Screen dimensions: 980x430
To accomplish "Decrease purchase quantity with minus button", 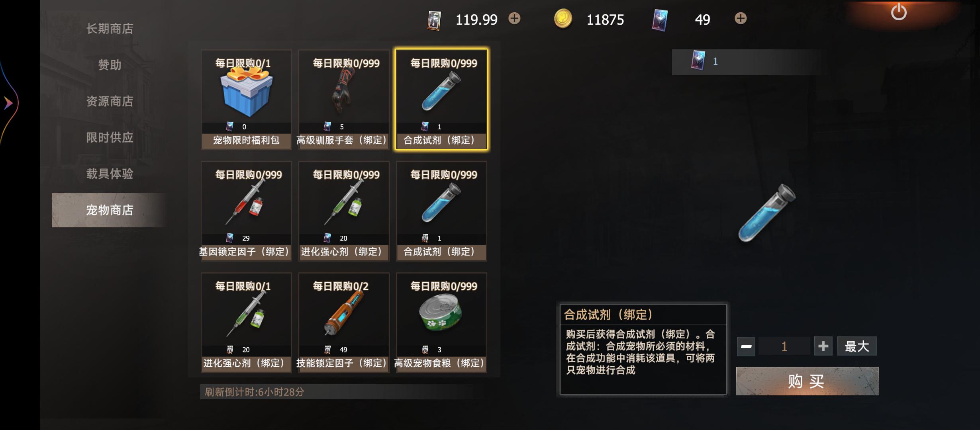I will click(746, 346).
